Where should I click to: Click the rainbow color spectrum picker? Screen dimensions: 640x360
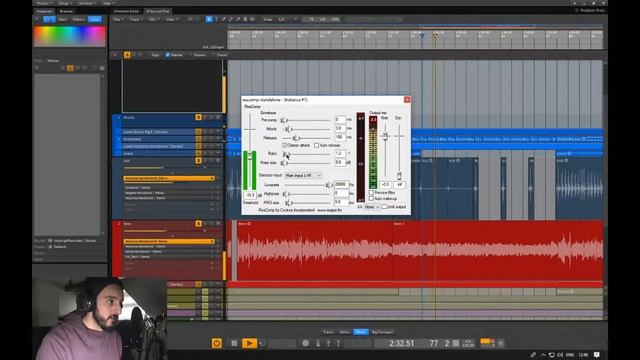pos(70,36)
